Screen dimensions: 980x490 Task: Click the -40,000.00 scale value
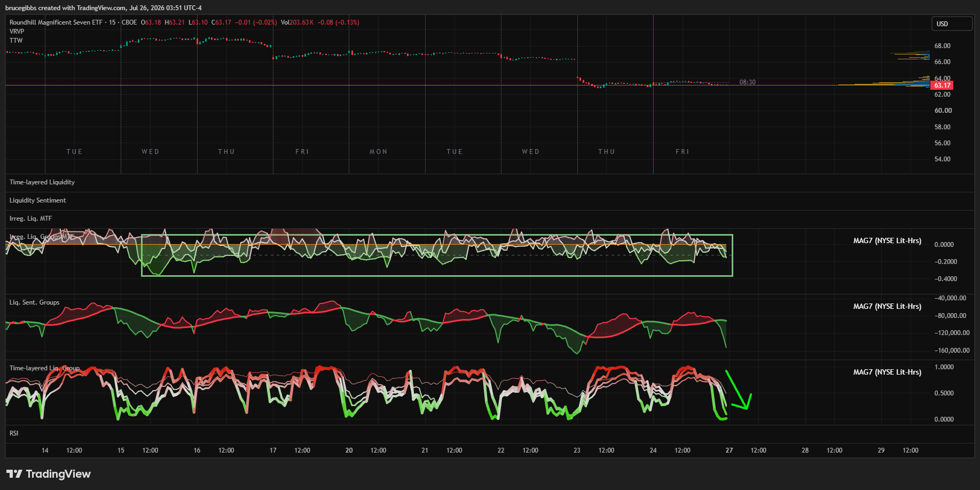951,298
